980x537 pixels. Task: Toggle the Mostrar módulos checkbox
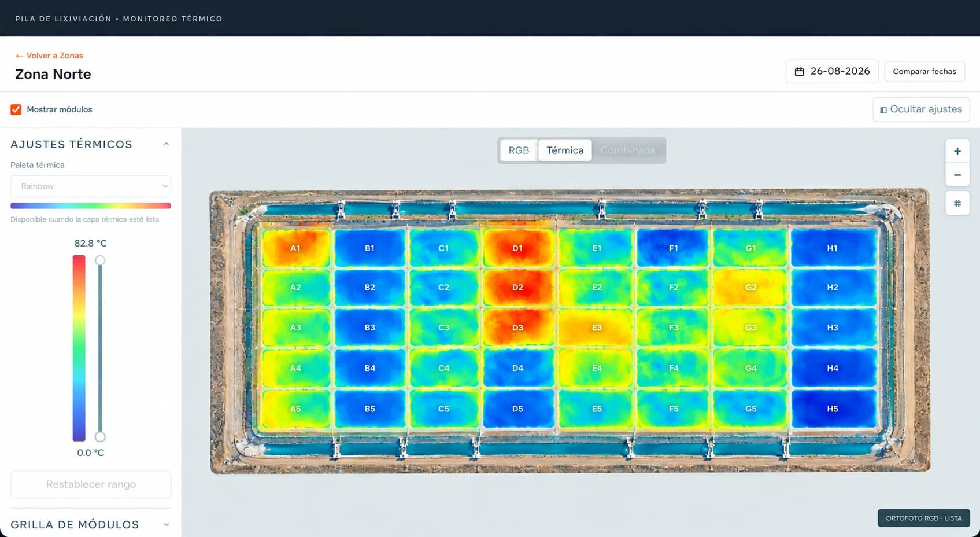pyautogui.click(x=16, y=109)
